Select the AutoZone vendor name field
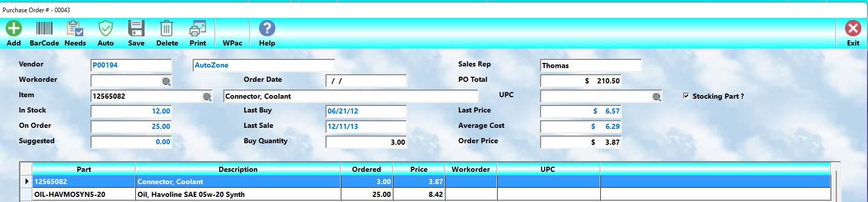 coord(264,65)
